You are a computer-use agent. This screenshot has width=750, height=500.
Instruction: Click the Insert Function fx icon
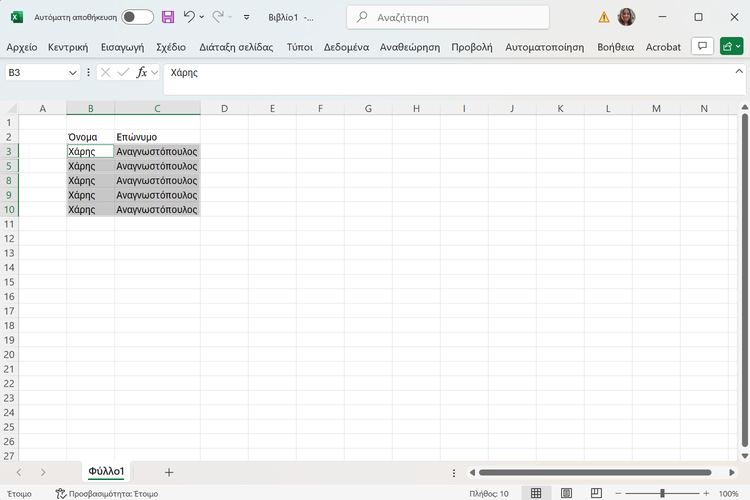coord(142,72)
